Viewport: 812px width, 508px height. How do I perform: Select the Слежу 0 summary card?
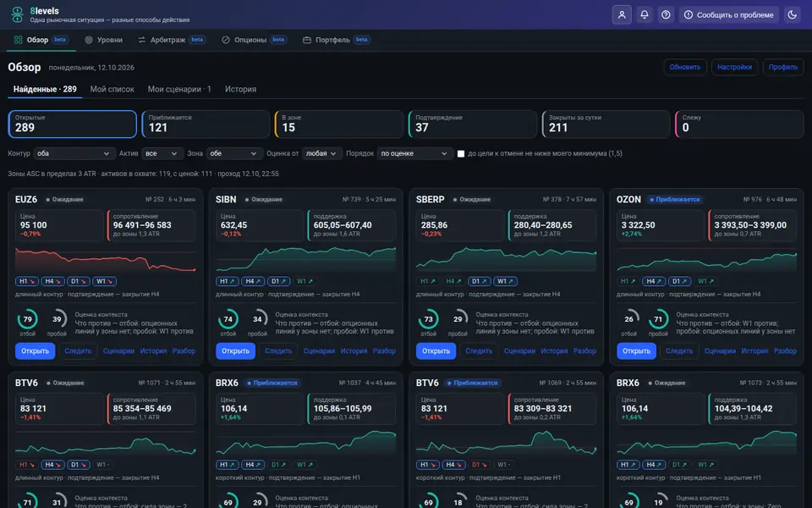tap(739, 124)
